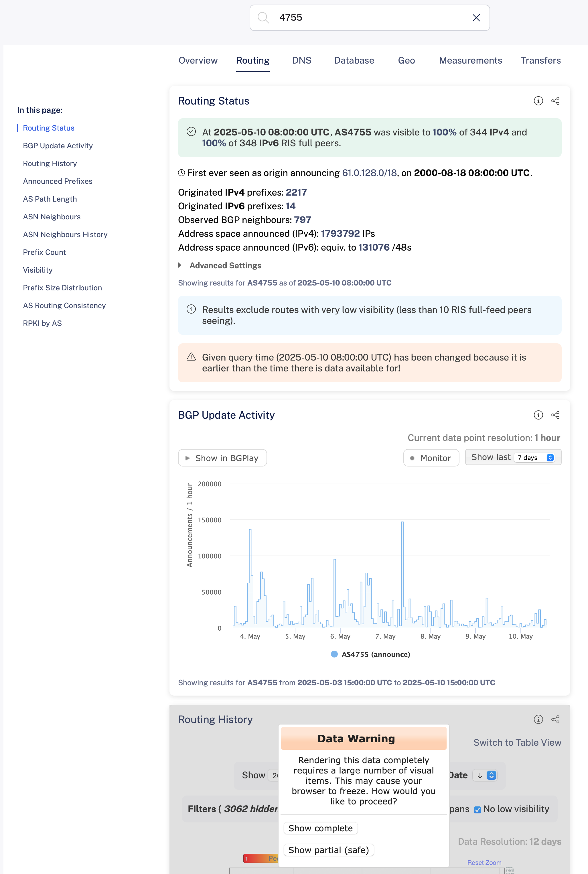Open Routing Status info icon
This screenshot has height=874, width=588.
[538, 101]
